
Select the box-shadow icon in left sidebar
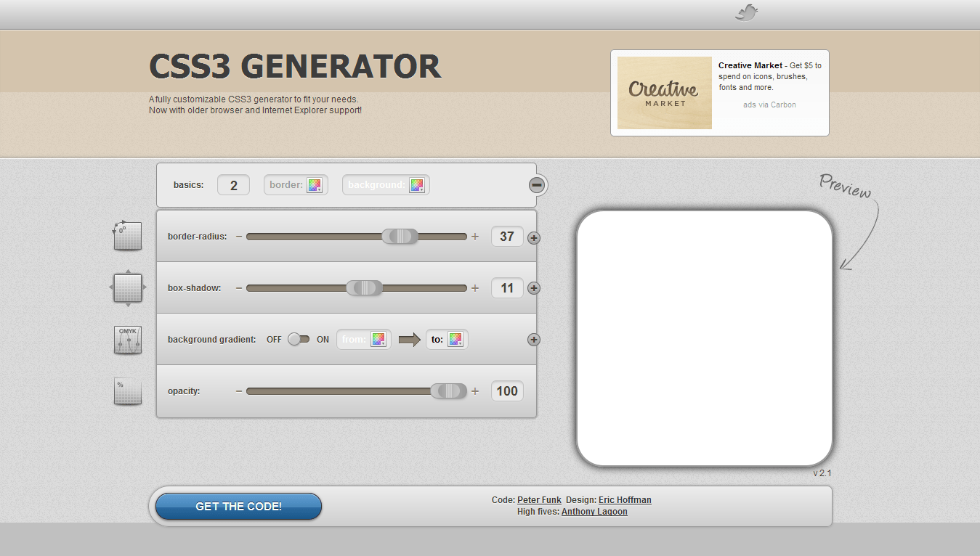tap(127, 288)
